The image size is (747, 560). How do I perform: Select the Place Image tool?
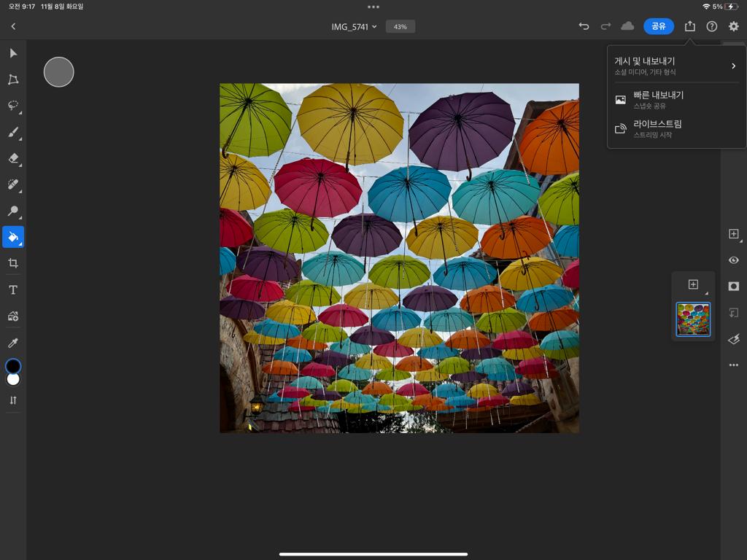tap(13, 316)
